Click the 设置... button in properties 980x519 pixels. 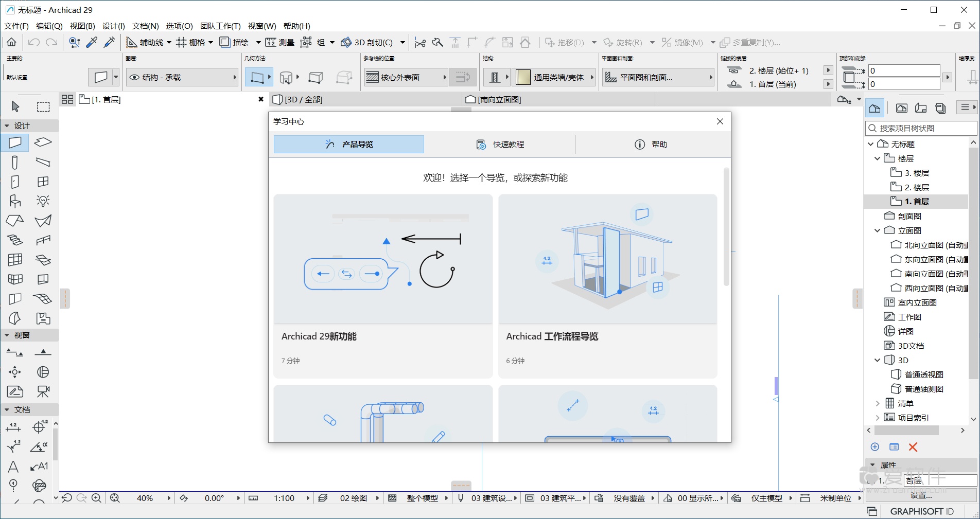pos(921,495)
